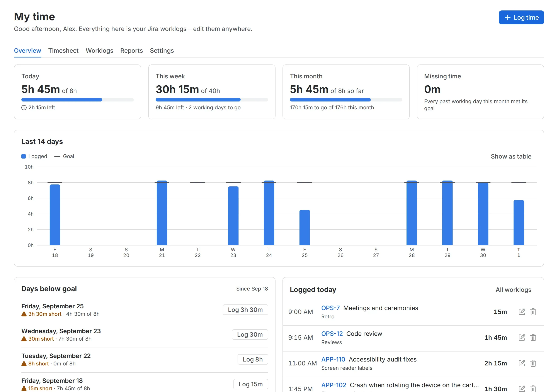Image resolution: width=558 pixels, height=392 pixels.
Task: Click the clock icon beside 2h 15m left
Action: tap(24, 108)
